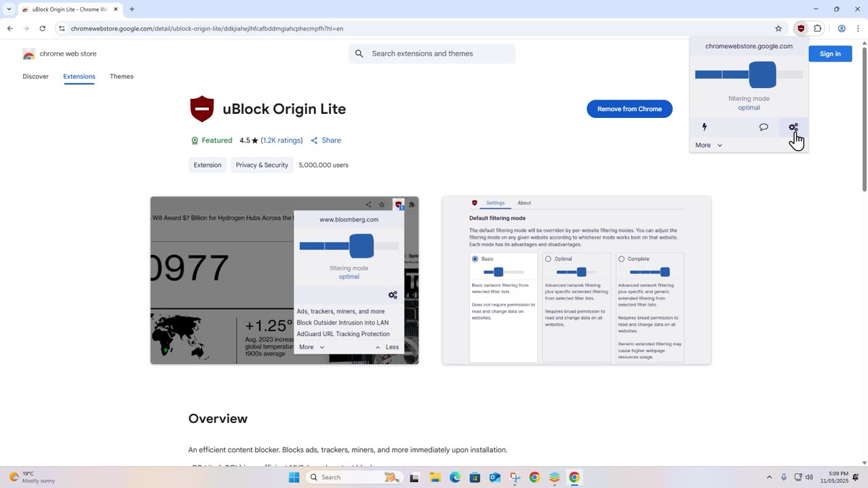Click the browser address bar URL
The image size is (868, 488).
coord(207,28)
